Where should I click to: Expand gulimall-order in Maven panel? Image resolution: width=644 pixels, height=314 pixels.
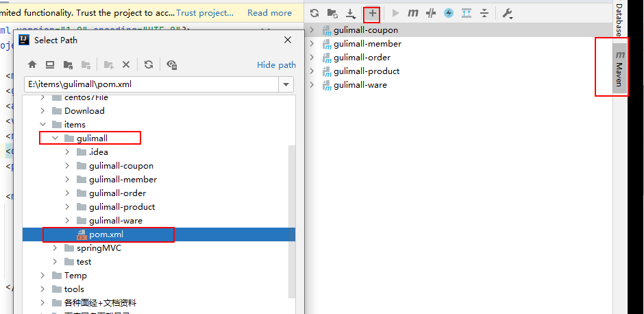312,57
